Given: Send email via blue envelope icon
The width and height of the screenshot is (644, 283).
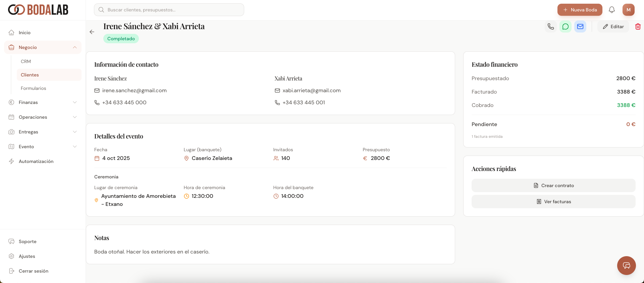Looking at the screenshot, I should 580,26.
